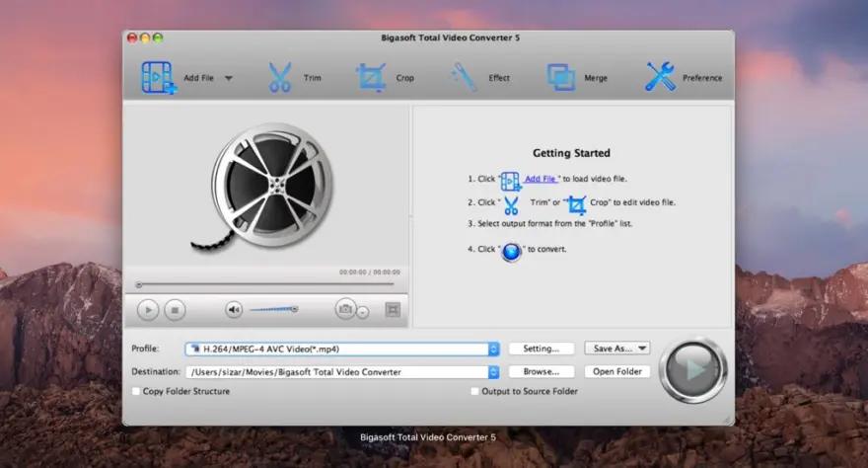Click the Add File toolbar label

pyautogui.click(x=198, y=78)
